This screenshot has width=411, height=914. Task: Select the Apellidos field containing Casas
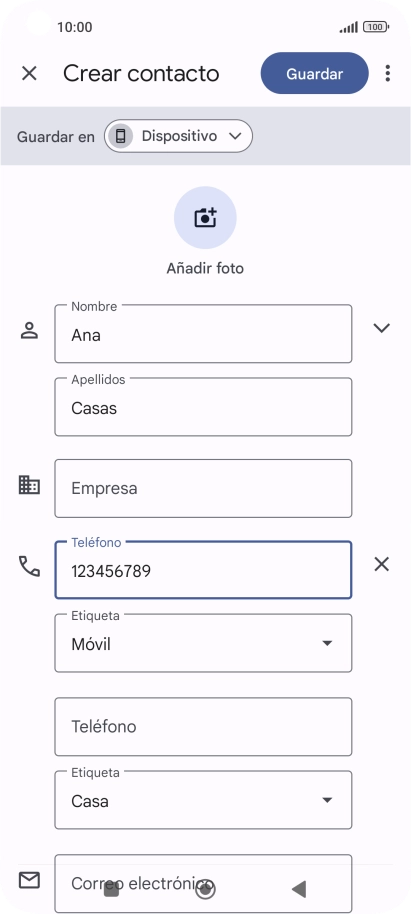[203, 407]
